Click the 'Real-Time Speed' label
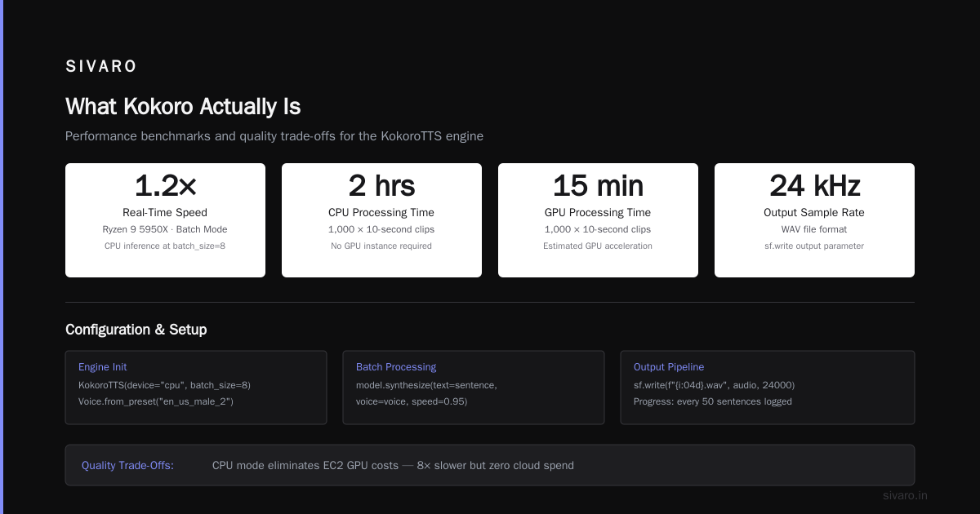 coord(165,213)
